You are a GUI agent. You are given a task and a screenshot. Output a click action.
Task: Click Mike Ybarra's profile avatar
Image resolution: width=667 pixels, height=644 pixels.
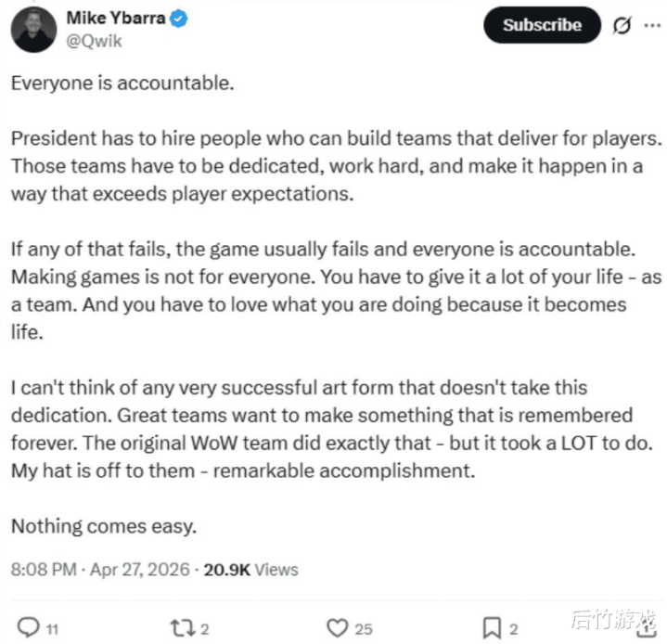34,29
